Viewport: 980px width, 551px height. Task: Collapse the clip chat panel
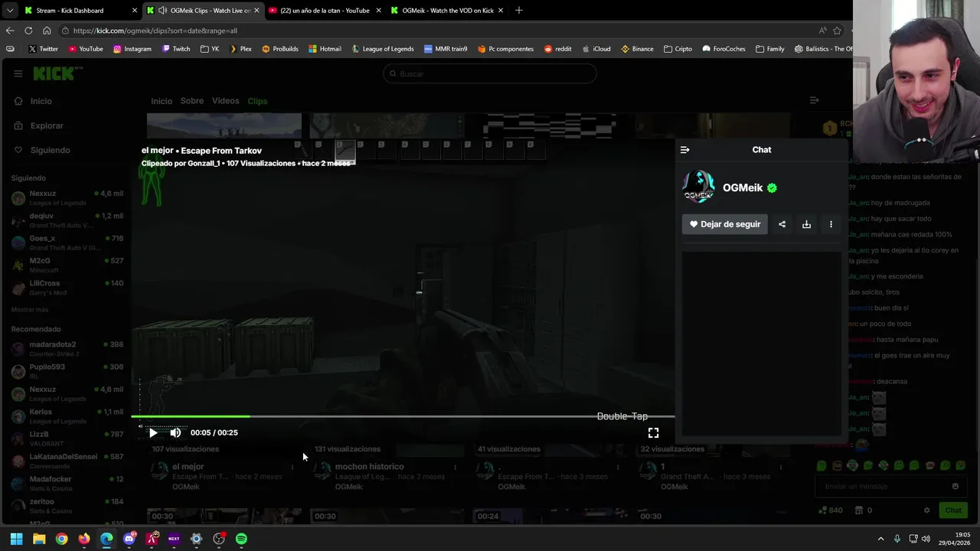pyautogui.click(x=684, y=150)
